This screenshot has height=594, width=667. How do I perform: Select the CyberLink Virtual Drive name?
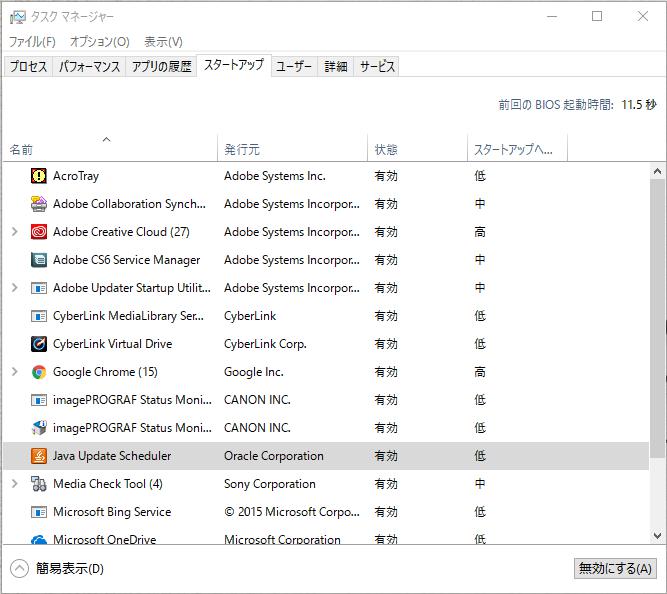[112, 344]
